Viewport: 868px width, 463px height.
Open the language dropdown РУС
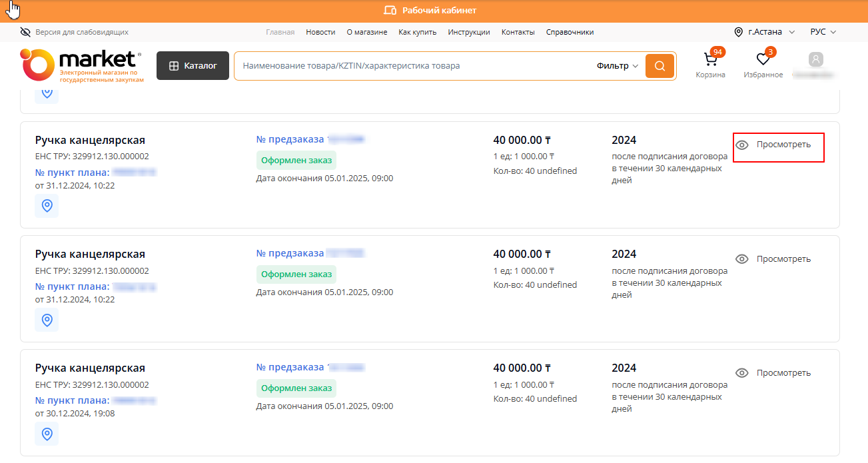[x=823, y=32]
